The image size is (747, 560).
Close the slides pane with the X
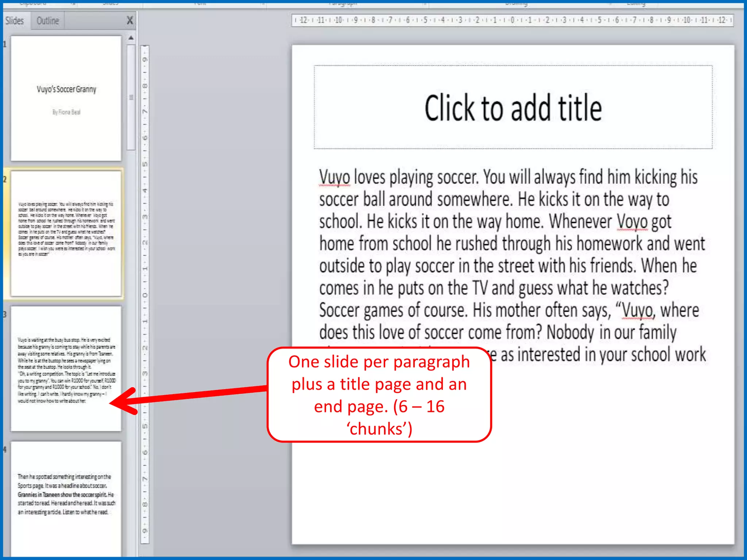130,20
